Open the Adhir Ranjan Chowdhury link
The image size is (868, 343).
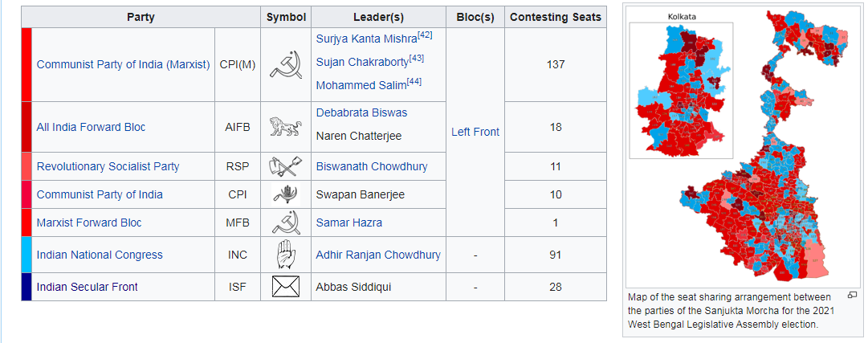(x=377, y=255)
